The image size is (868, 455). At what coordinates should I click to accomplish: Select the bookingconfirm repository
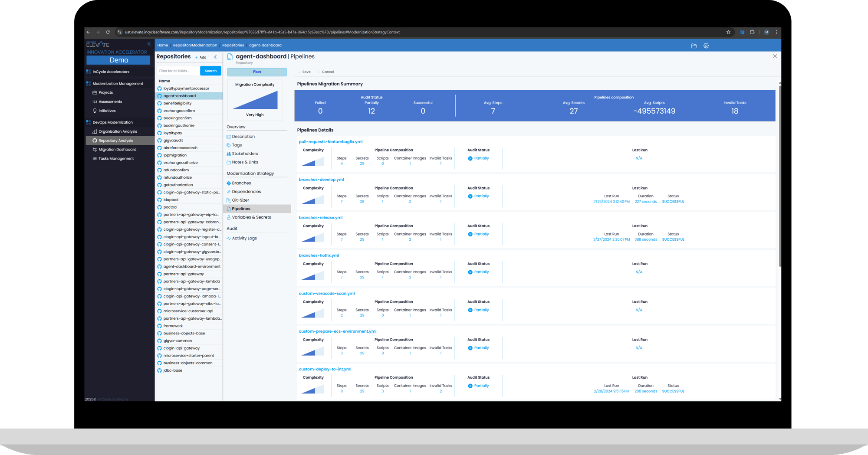point(177,118)
